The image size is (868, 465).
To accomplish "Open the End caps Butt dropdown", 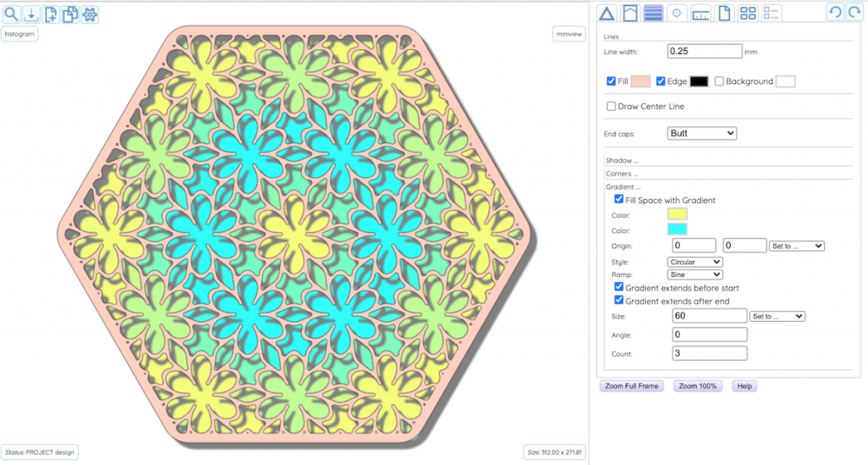I will point(701,133).
